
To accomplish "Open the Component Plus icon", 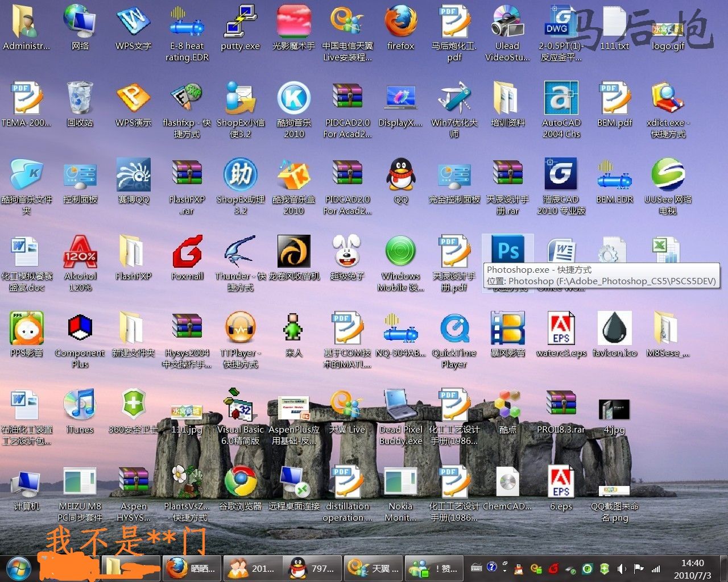I will (x=80, y=328).
